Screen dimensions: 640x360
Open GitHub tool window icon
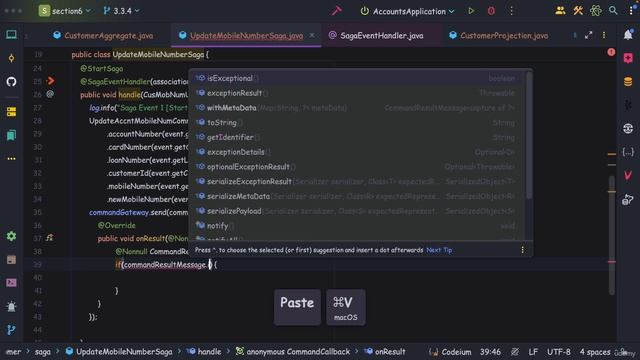click(x=11, y=81)
